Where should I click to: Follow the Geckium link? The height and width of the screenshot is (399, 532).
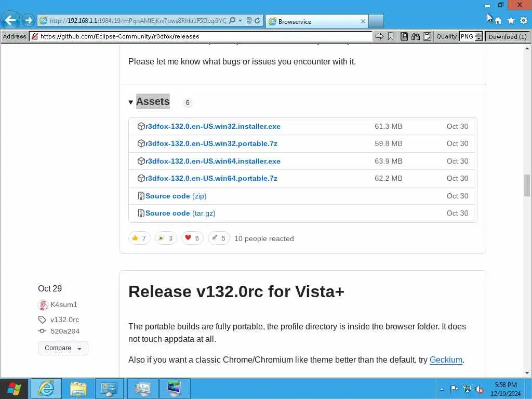click(x=446, y=360)
